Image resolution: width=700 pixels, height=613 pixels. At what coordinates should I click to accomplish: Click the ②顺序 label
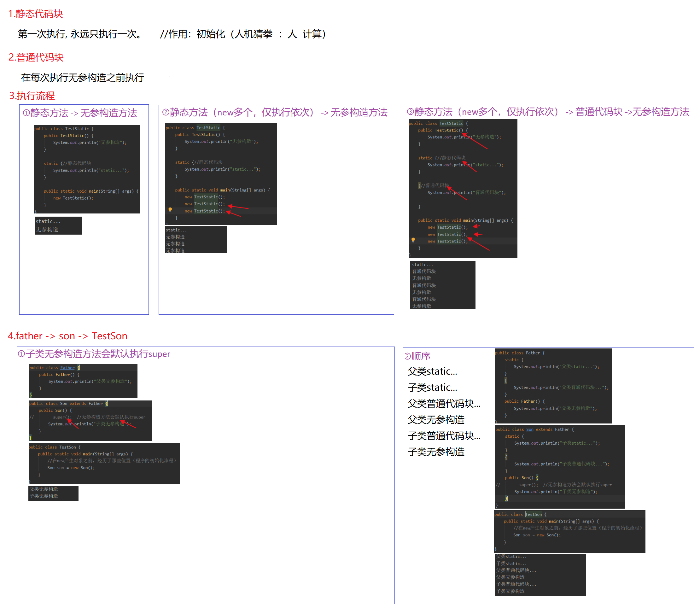[417, 356]
